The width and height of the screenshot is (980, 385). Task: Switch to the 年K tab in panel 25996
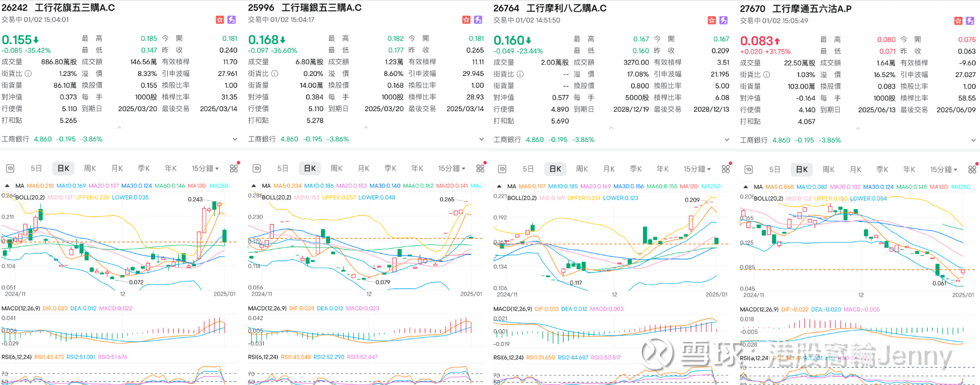coord(417,168)
